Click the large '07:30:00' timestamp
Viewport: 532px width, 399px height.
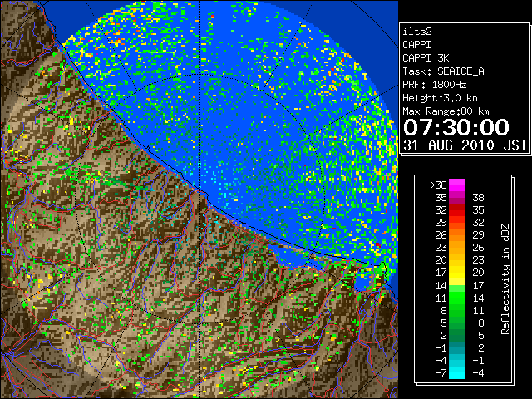[x=456, y=127]
